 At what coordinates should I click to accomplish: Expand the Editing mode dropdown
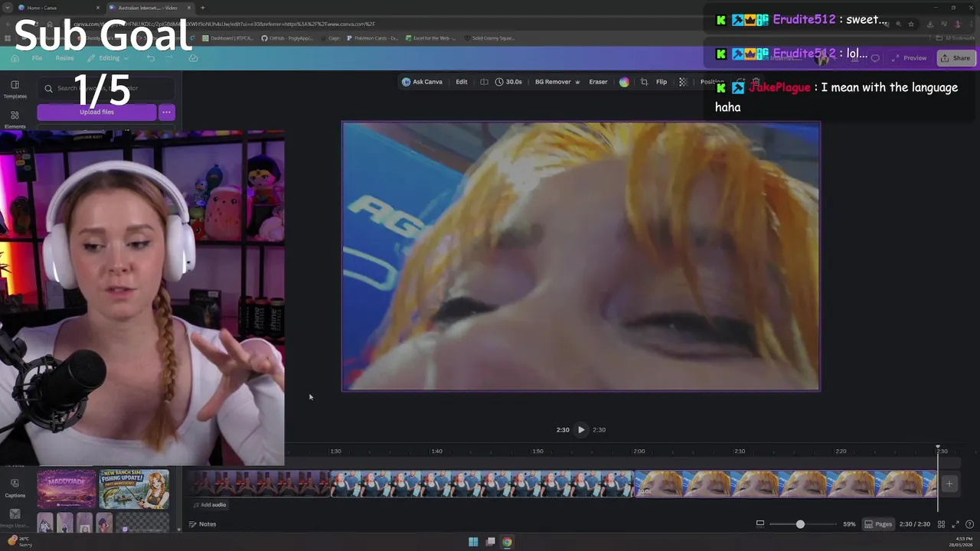tap(109, 58)
